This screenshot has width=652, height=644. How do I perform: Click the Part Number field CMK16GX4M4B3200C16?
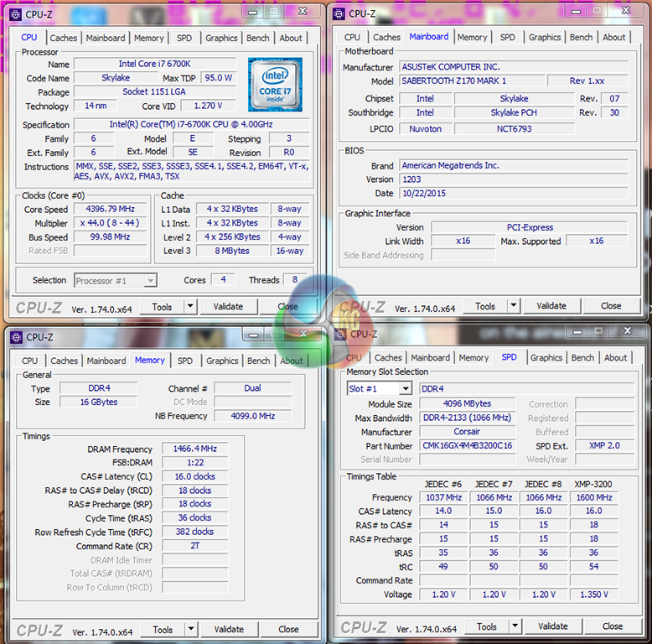click(x=468, y=445)
